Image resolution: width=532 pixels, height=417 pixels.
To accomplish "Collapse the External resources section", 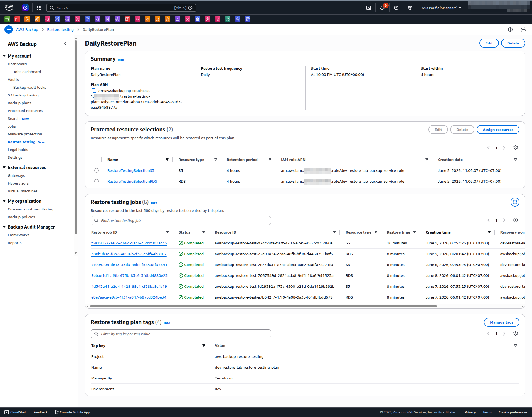I will [4, 167].
